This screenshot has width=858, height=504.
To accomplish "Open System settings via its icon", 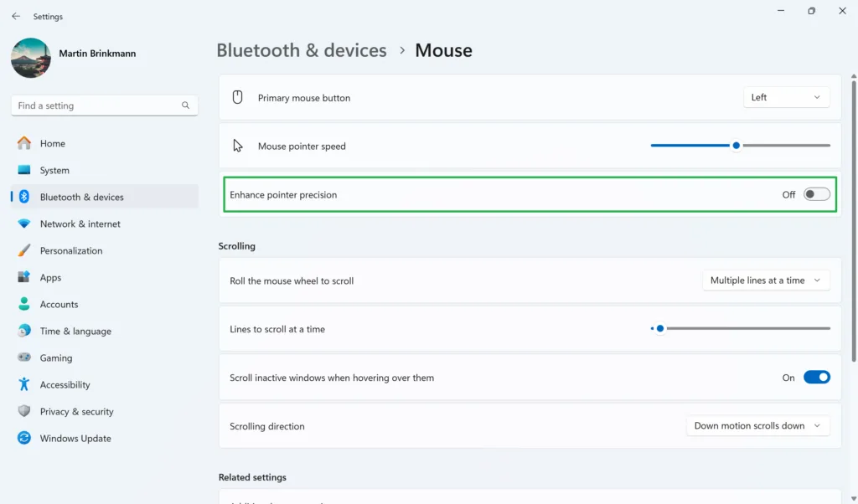I will tap(24, 170).
